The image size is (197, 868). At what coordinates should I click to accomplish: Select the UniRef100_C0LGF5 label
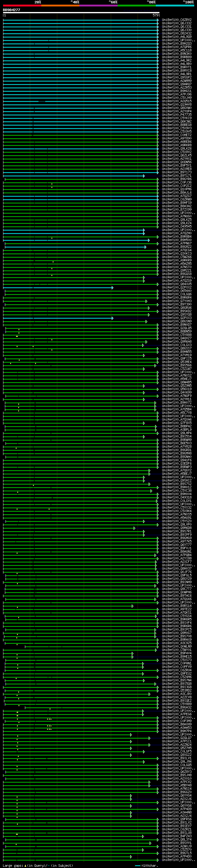(177, 752)
